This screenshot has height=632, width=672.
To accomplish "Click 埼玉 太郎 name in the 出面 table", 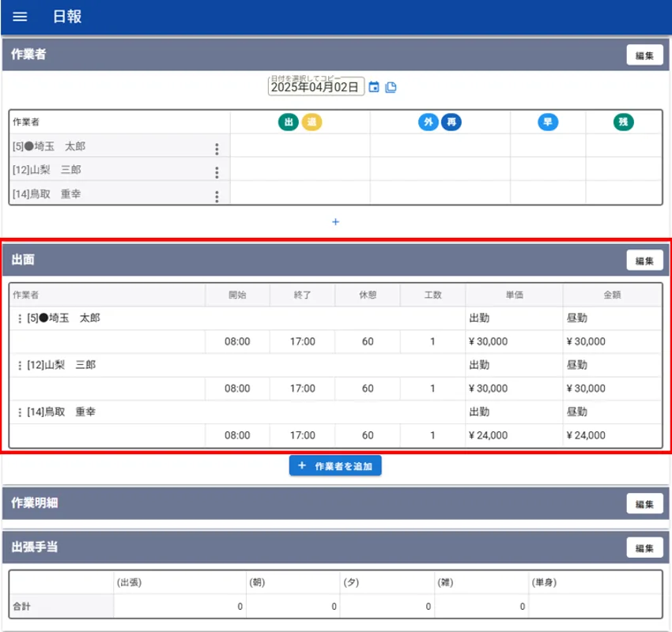I will 63,318.
